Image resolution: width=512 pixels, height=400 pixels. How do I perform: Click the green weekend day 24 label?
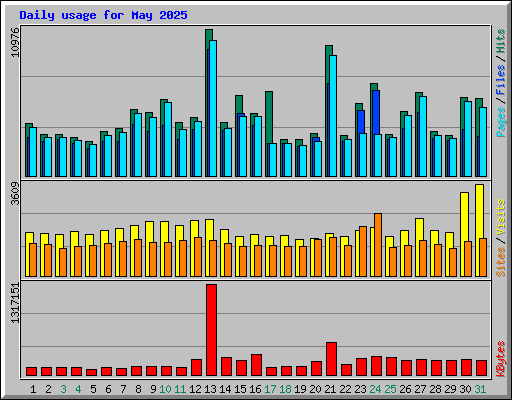tap(375, 389)
